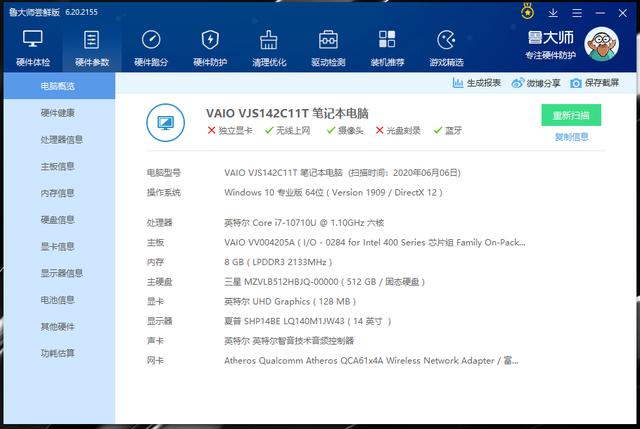Click the 鲁大师尝鲜版 version title text
Screen dimensions: 640x429
point(53,12)
